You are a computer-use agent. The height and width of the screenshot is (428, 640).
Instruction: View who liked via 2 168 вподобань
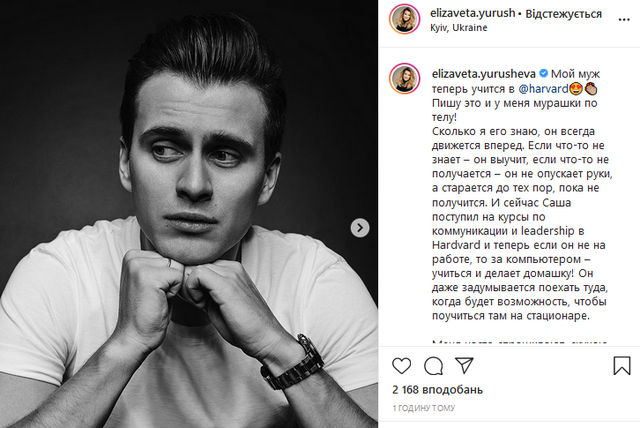pyautogui.click(x=437, y=390)
